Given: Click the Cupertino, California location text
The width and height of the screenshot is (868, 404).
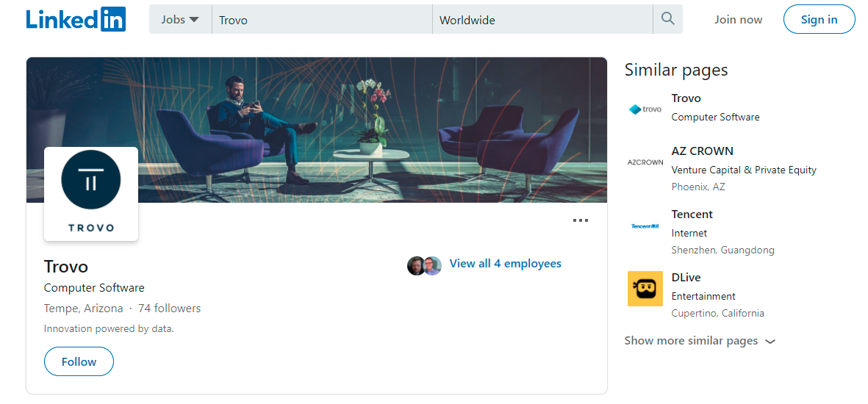Looking at the screenshot, I should tap(717, 313).
